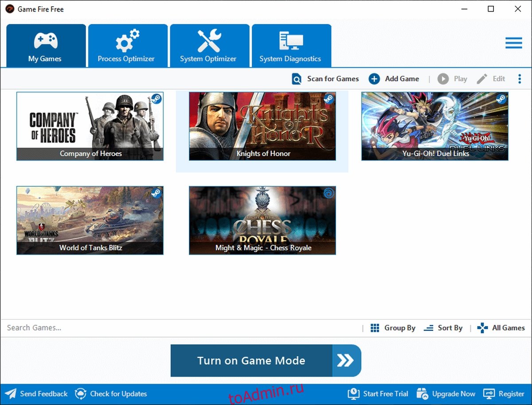Click the Steam badge on Company of Heroes
Screen dimensions: 532x405
156,99
